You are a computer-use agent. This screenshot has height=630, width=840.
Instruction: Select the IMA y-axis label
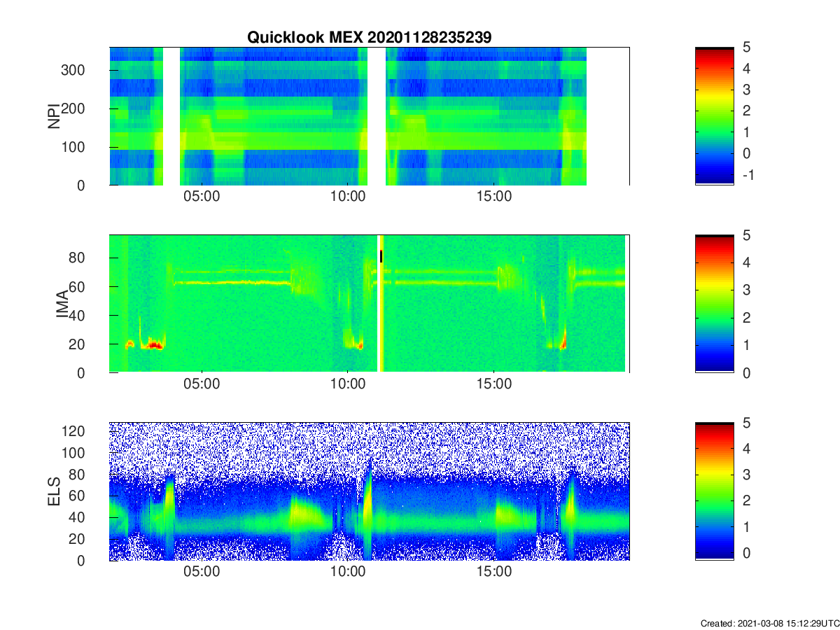(63, 304)
